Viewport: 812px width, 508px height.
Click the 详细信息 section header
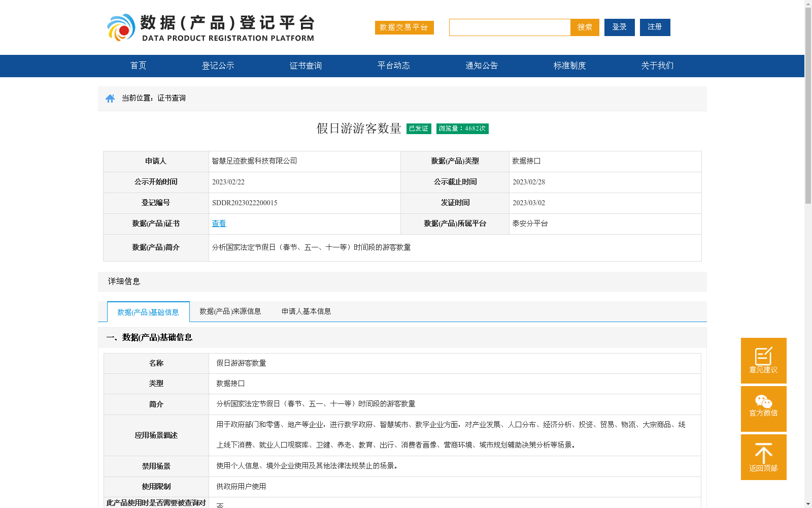point(402,281)
